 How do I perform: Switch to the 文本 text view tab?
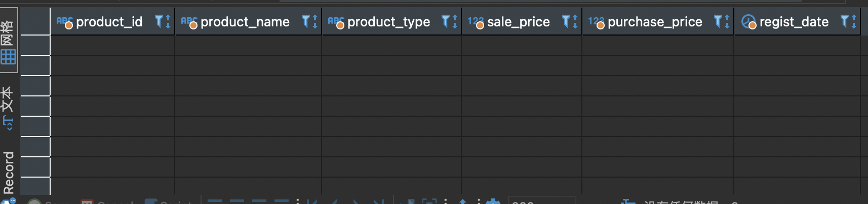click(x=8, y=109)
